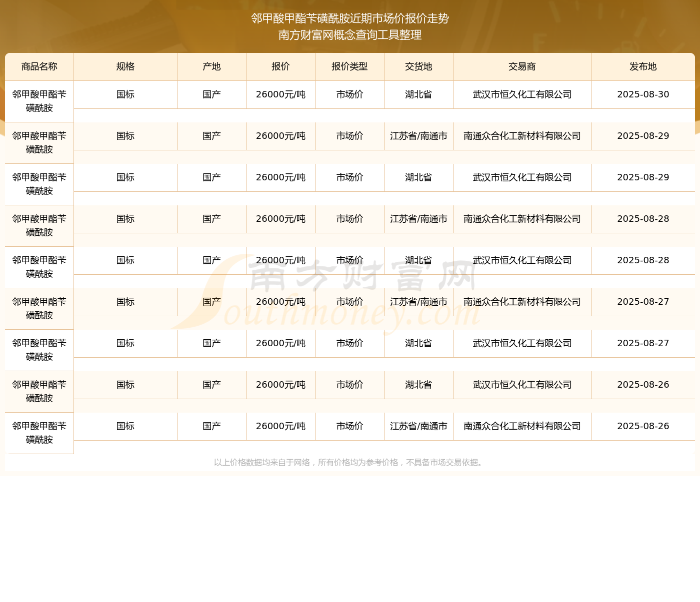The height and width of the screenshot is (602, 700).
Task: Click 武汉市恒久化工有限公司 in the 2025-08-26 row
Action: click(x=522, y=385)
